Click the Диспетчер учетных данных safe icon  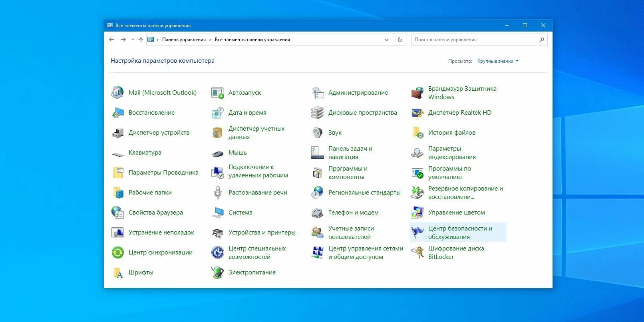217,133
